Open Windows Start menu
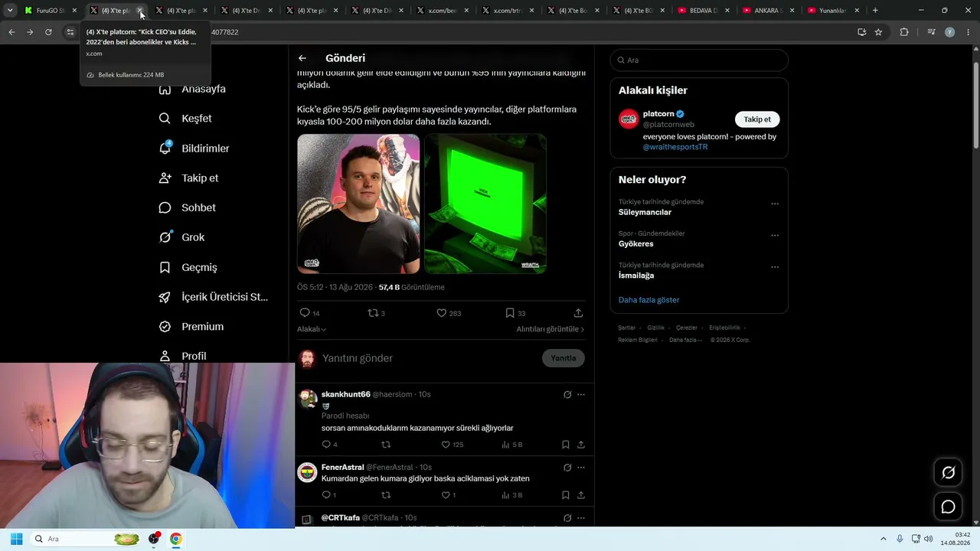 (16, 539)
